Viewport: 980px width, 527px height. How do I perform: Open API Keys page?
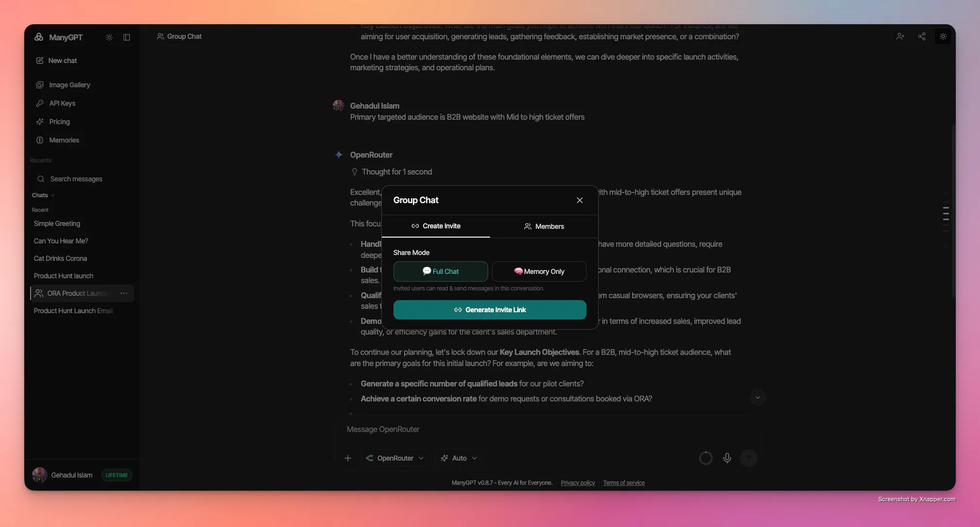(56, 103)
